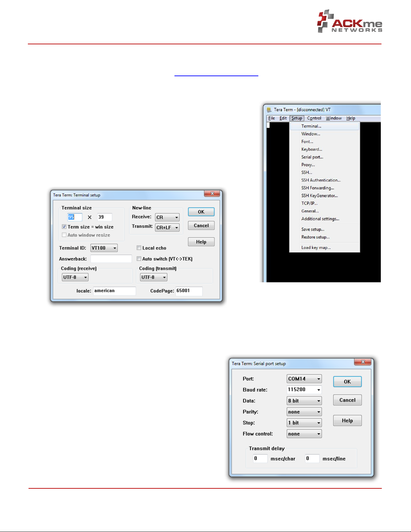
Task: Open the Baud rate dropdown
Action: pos(304,390)
